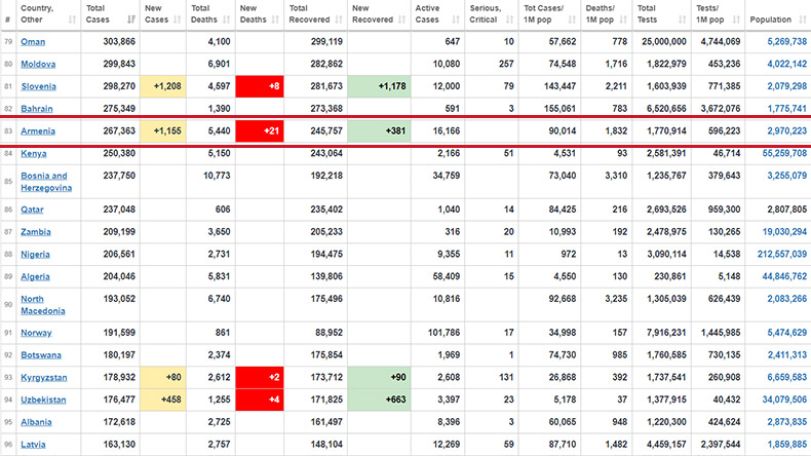The height and width of the screenshot is (456, 811).
Task: Open the Latvia country link
Action: [x=33, y=444]
